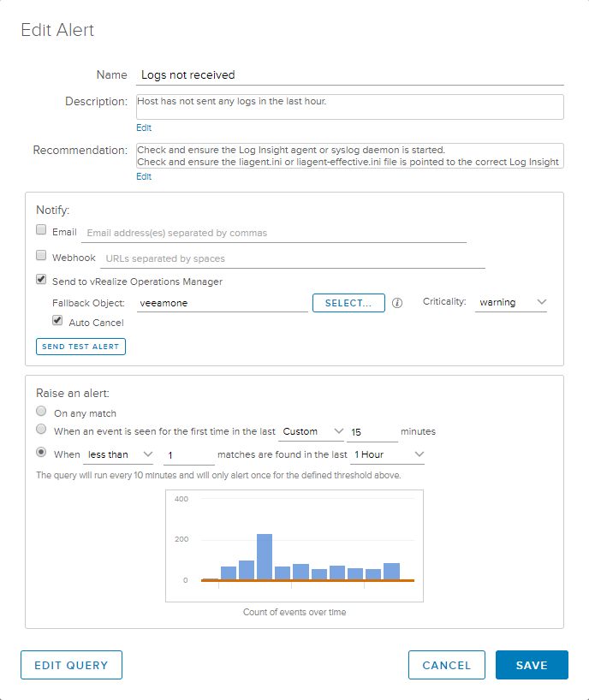
Task: Toggle the Auto Cancel checkbox
Action: coord(57,321)
